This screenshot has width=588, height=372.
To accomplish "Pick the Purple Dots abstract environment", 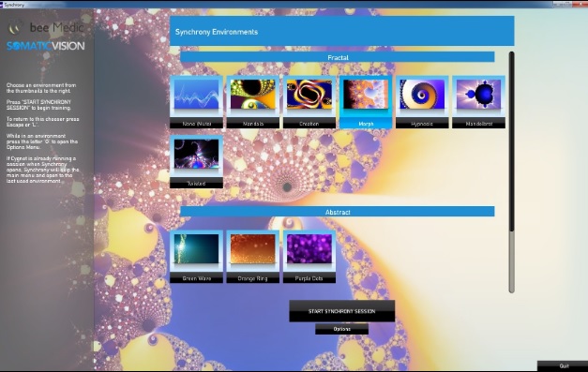I will tap(309, 257).
